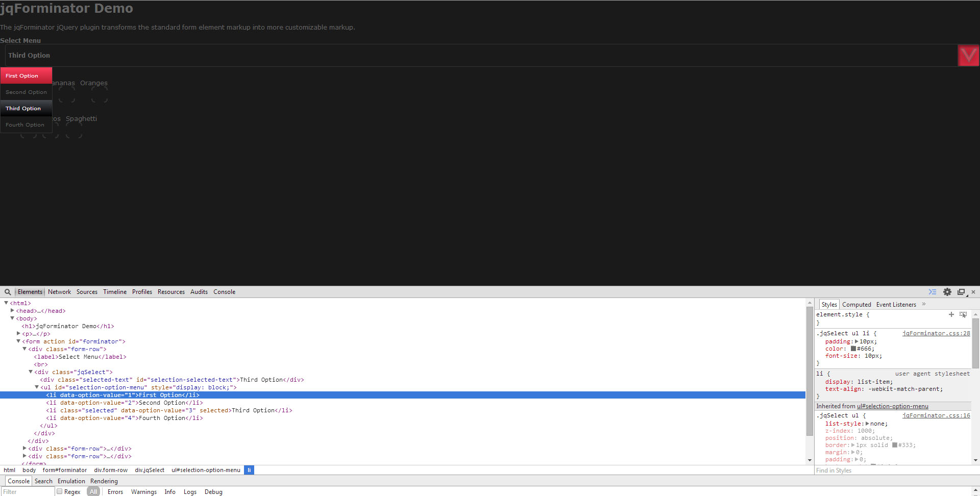Screen dimensions: 980x496
Task: Switch to the Profiles panel
Action: [142, 292]
